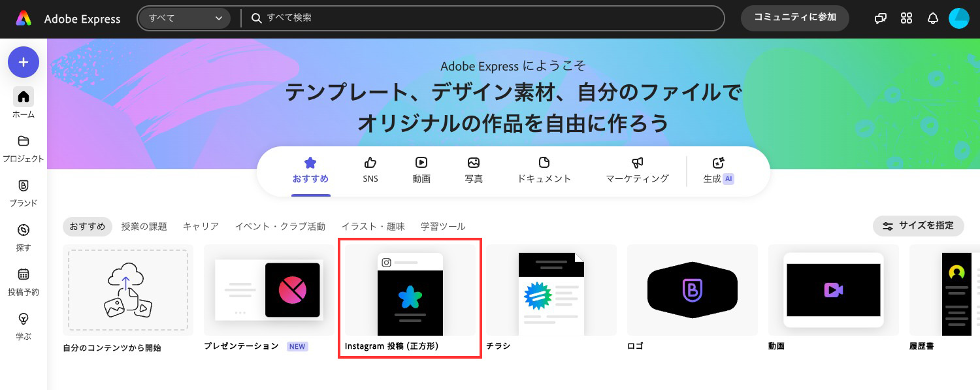Screen dimensions: 980x390
Task: Open 投稿予約 calendar in sidebar
Action: (x=24, y=281)
